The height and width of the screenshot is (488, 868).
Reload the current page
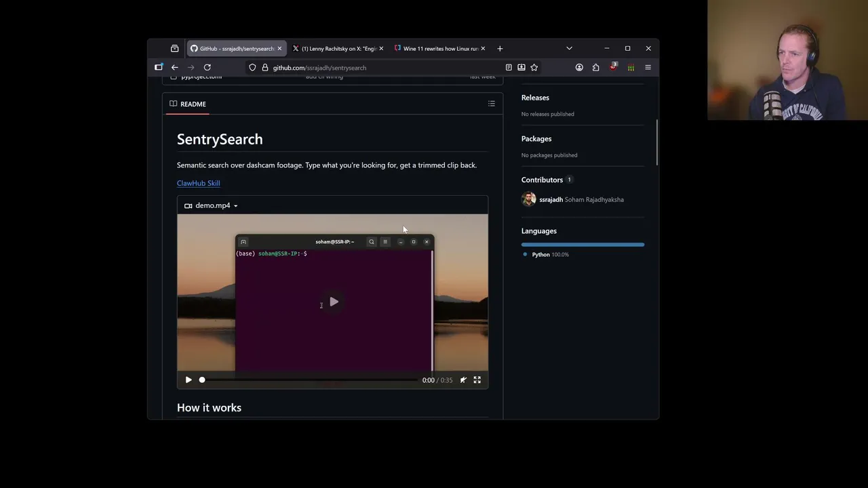click(208, 67)
